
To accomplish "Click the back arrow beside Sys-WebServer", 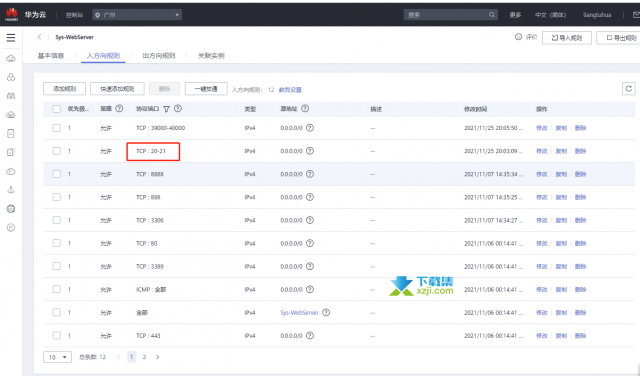I will (40, 37).
